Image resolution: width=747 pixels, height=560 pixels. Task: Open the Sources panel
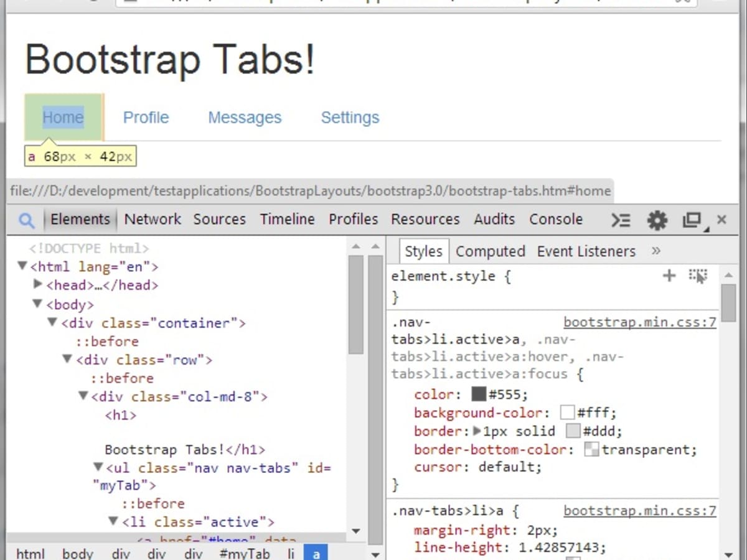(219, 219)
